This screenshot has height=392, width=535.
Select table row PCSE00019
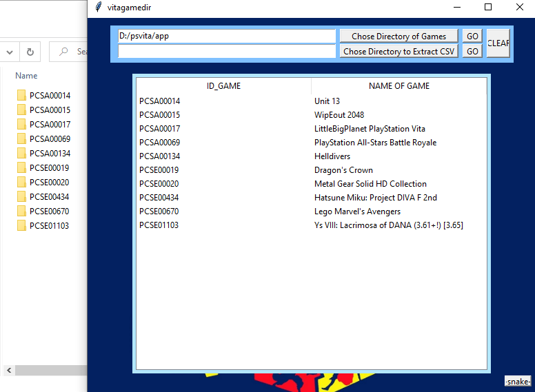[x=312, y=170]
